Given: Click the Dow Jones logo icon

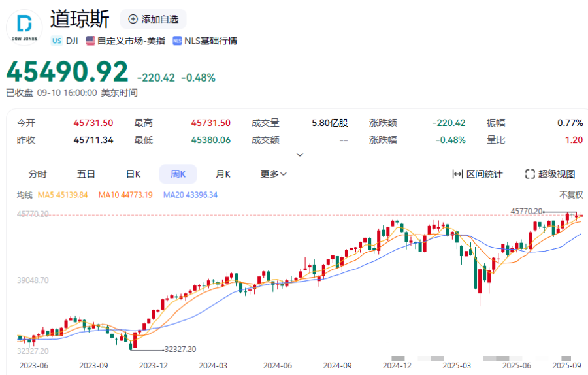Looking at the screenshot, I should [24, 28].
